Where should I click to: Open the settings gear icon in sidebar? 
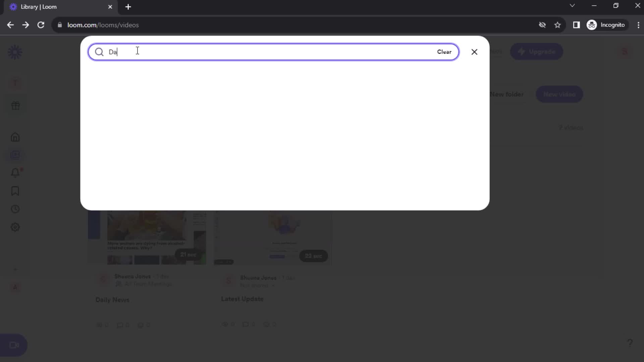click(x=15, y=227)
